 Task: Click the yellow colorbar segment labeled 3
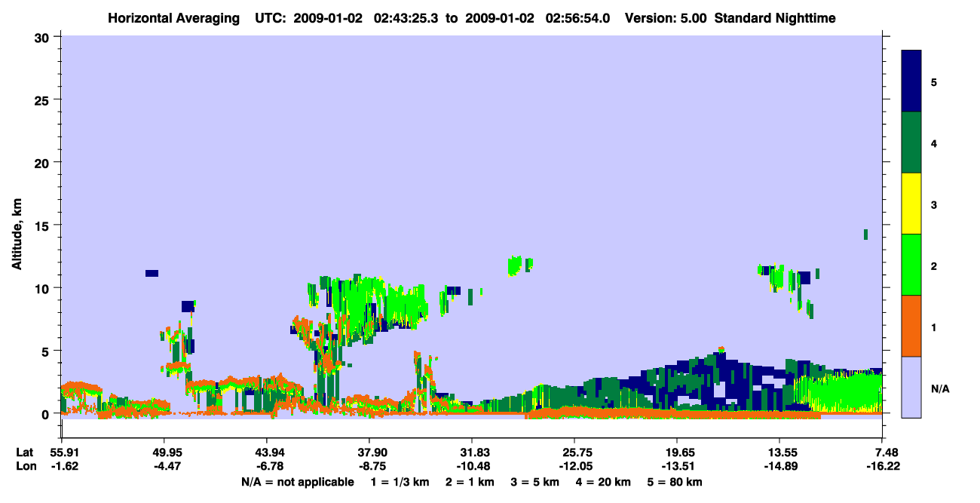point(911,204)
